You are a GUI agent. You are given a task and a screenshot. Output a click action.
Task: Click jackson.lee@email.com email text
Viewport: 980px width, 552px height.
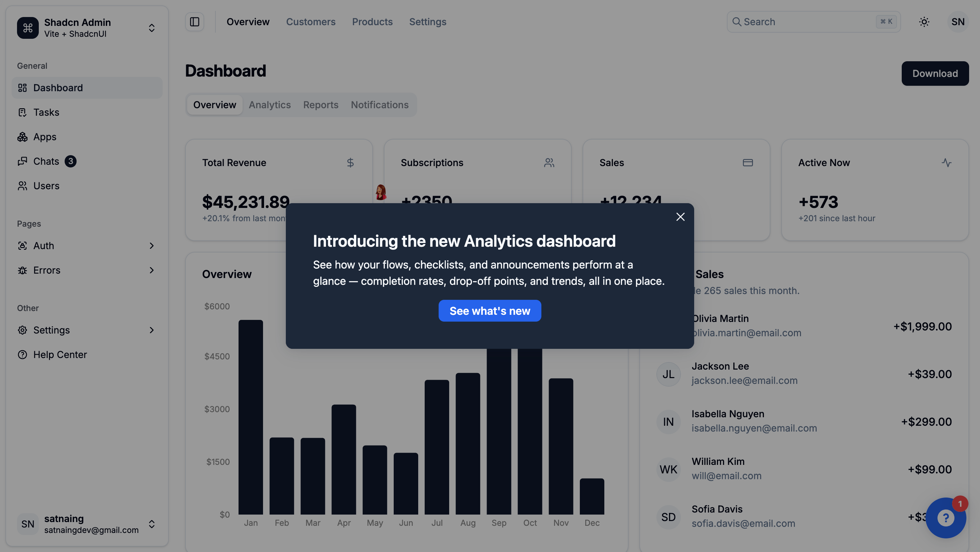[744, 380]
